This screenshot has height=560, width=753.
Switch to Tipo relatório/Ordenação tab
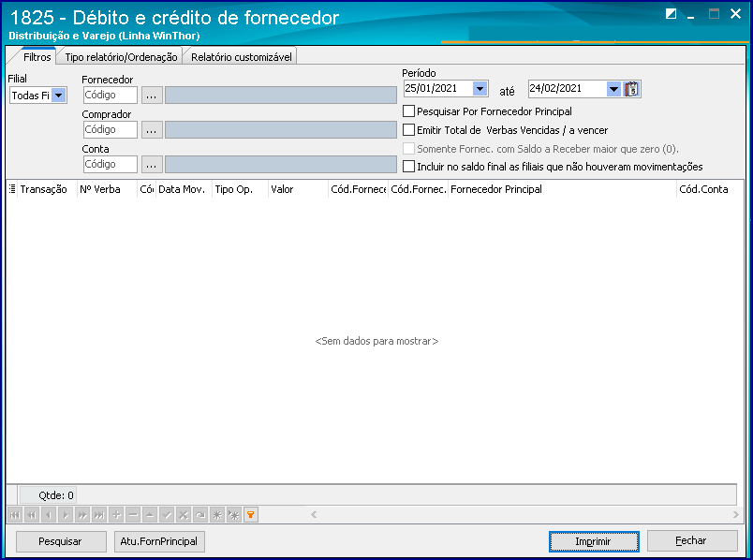pos(121,57)
